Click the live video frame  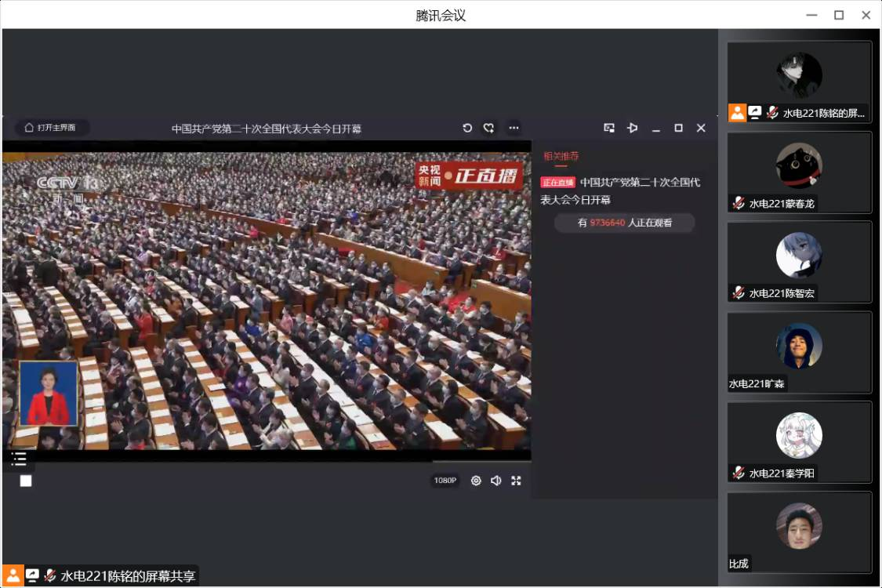tap(267, 301)
